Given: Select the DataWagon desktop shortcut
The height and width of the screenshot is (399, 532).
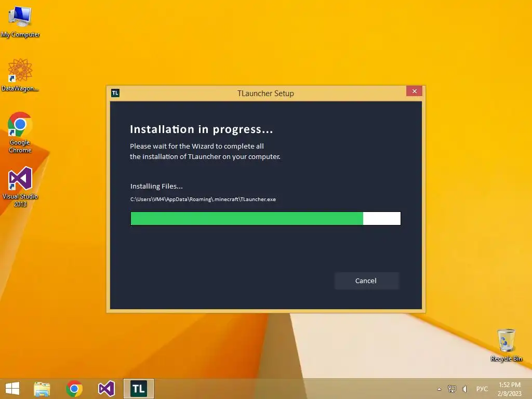Looking at the screenshot, I should pos(20,75).
